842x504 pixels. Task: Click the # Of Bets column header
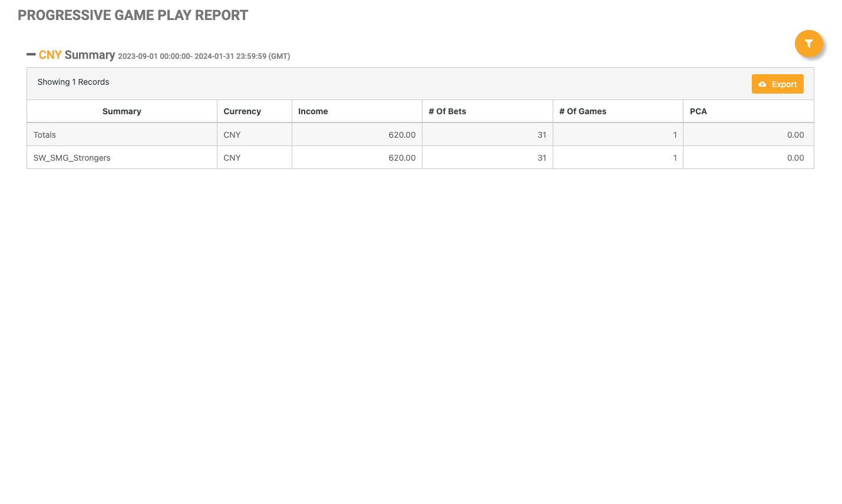pos(447,111)
